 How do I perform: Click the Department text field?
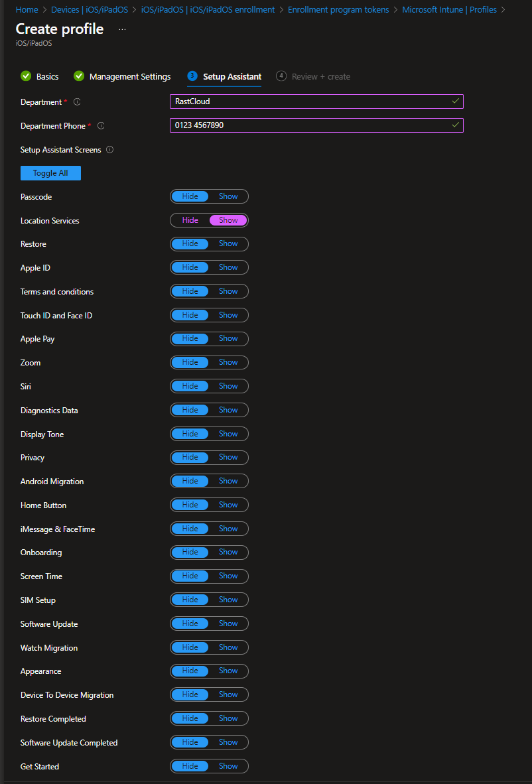(x=310, y=101)
